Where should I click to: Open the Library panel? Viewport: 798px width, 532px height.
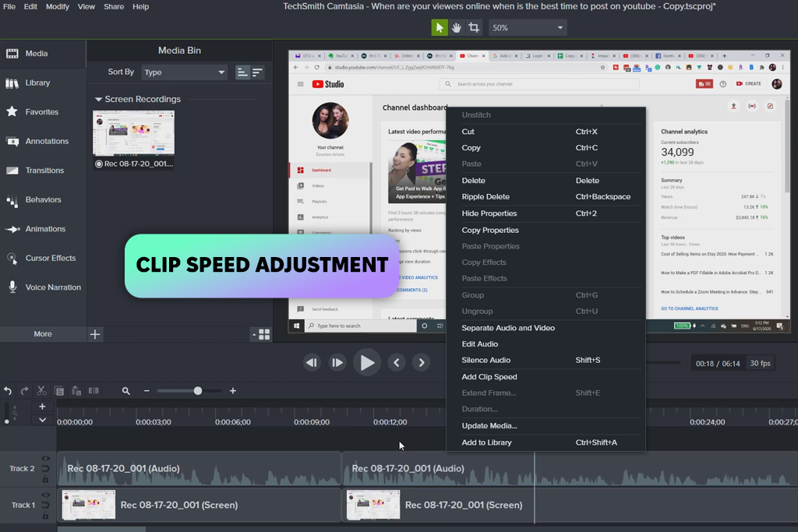[43, 83]
